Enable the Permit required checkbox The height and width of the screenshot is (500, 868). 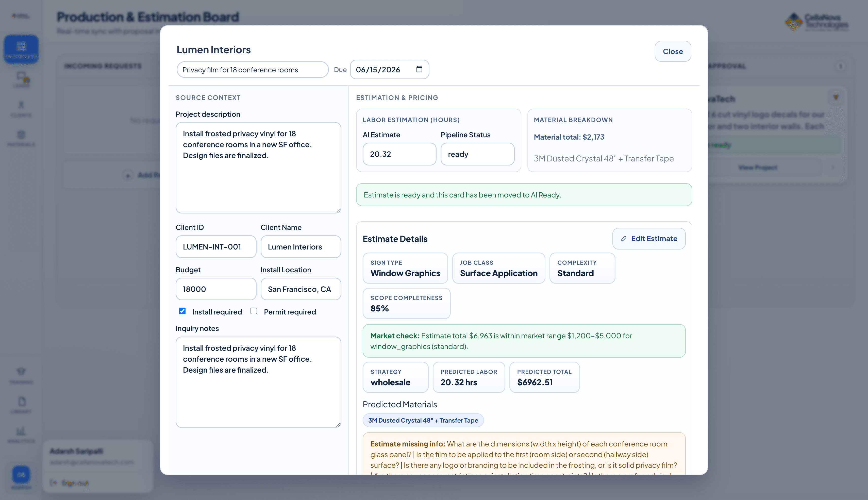pyautogui.click(x=254, y=311)
